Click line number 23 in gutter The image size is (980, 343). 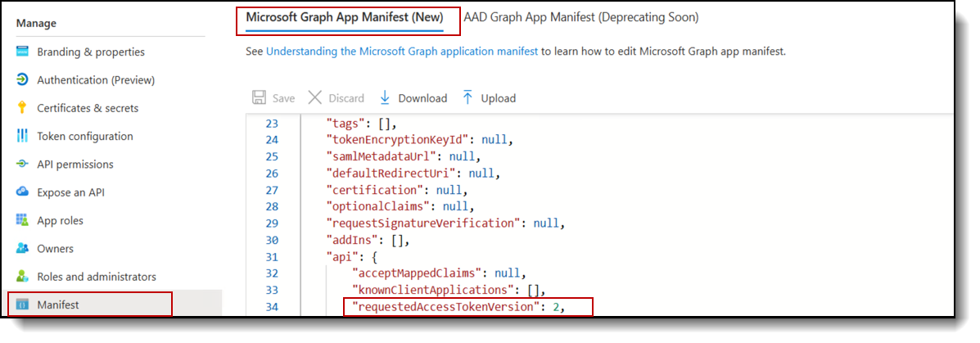pyautogui.click(x=272, y=123)
